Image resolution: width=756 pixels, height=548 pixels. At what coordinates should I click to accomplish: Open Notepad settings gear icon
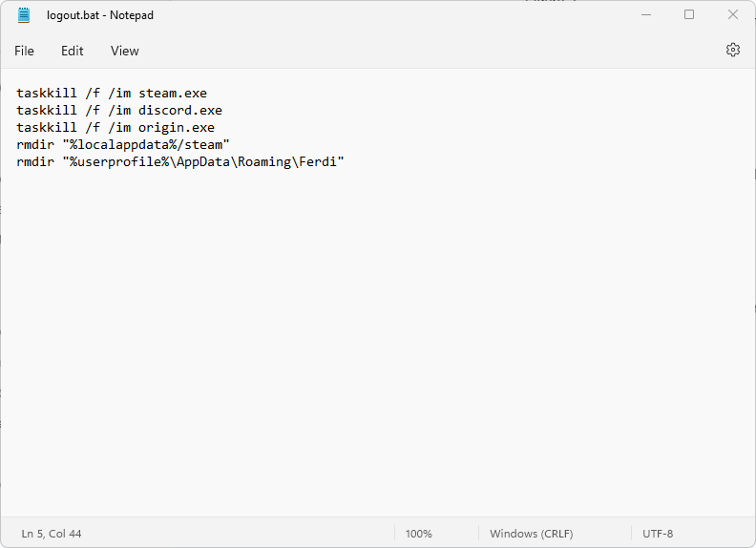[733, 50]
